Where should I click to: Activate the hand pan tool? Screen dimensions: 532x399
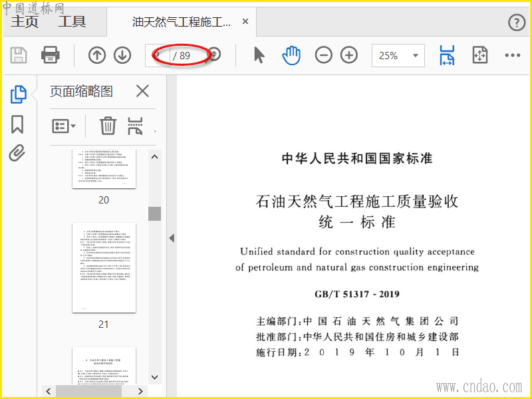[291, 55]
